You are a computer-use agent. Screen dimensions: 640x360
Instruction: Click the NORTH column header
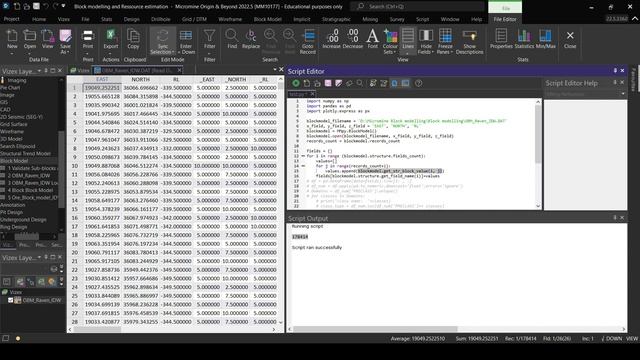click(x=140, y=79)
